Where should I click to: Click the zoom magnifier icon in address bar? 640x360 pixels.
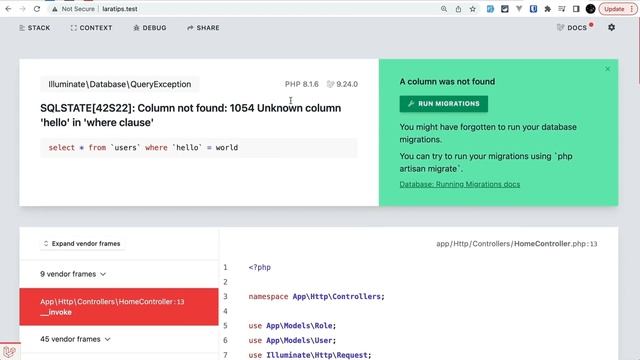click(444, 9)
